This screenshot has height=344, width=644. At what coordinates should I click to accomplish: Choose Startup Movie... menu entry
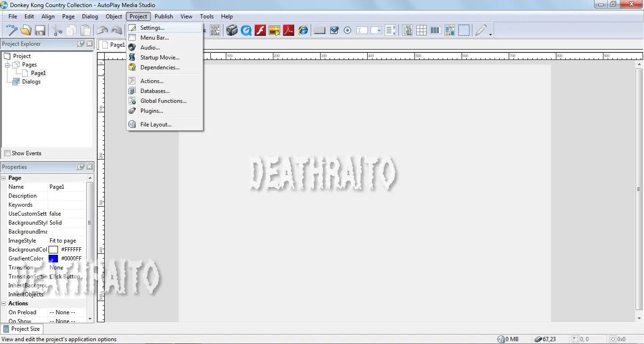tap(165, 58)
